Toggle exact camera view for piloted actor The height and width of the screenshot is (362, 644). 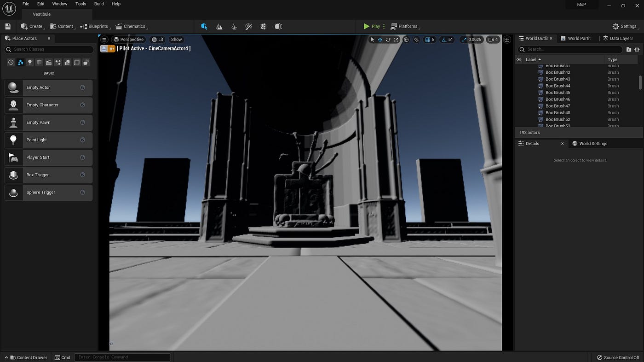point(112,48)
